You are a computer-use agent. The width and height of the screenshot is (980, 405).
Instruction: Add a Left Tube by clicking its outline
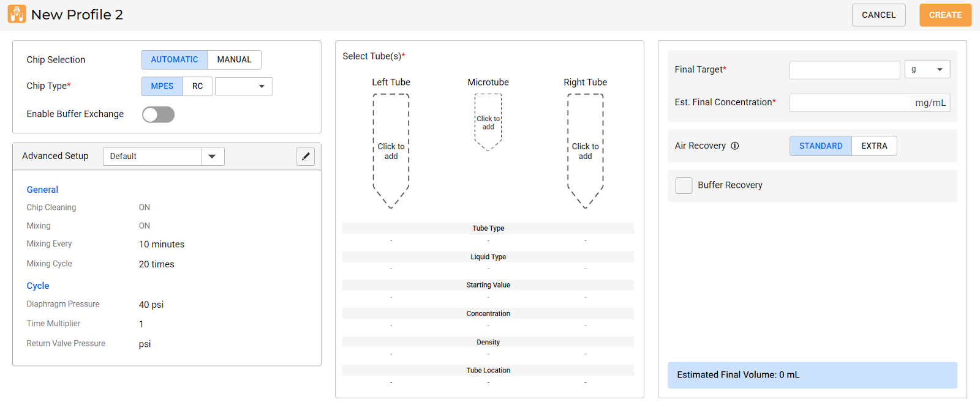tap(391, 151)
